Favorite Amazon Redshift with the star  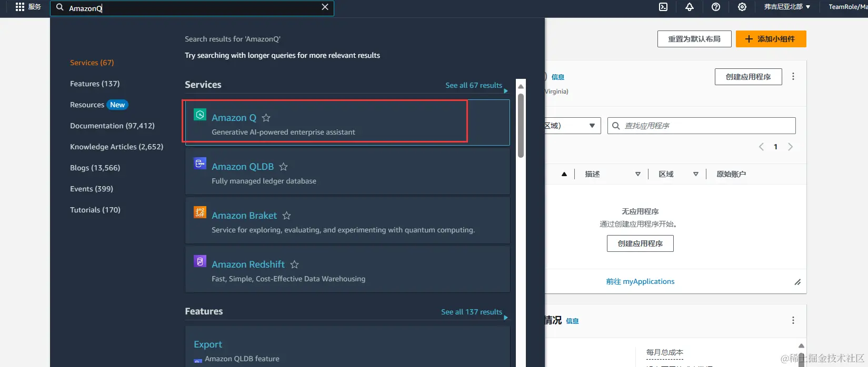tap(295, 264)
